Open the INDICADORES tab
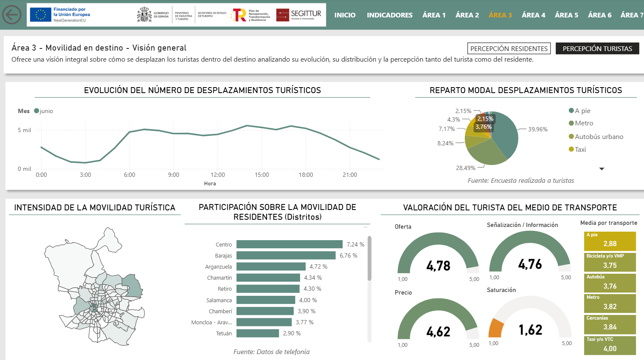Viewport: 644px width, 360px height. (390, 15)
